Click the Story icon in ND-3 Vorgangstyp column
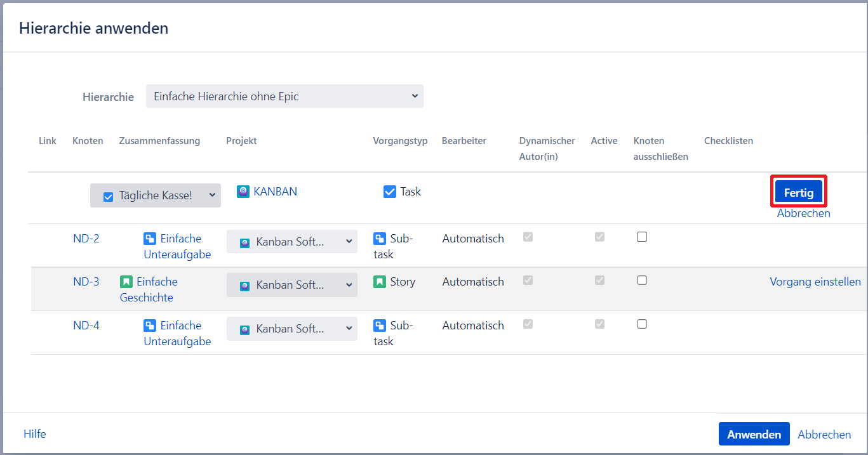 tap(380, 282)
